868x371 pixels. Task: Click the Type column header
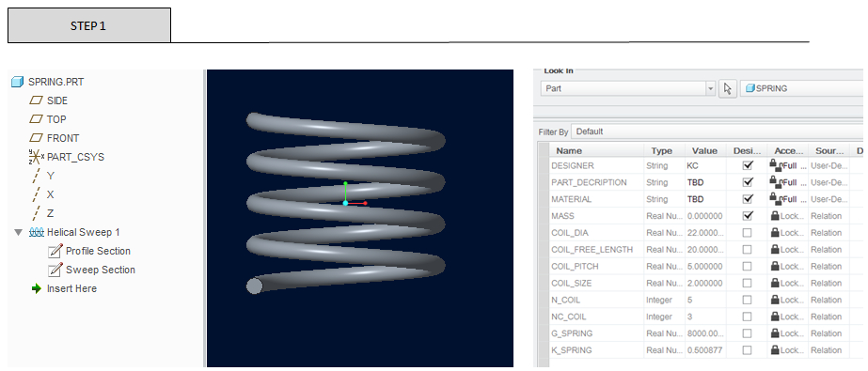pos(664,150)
